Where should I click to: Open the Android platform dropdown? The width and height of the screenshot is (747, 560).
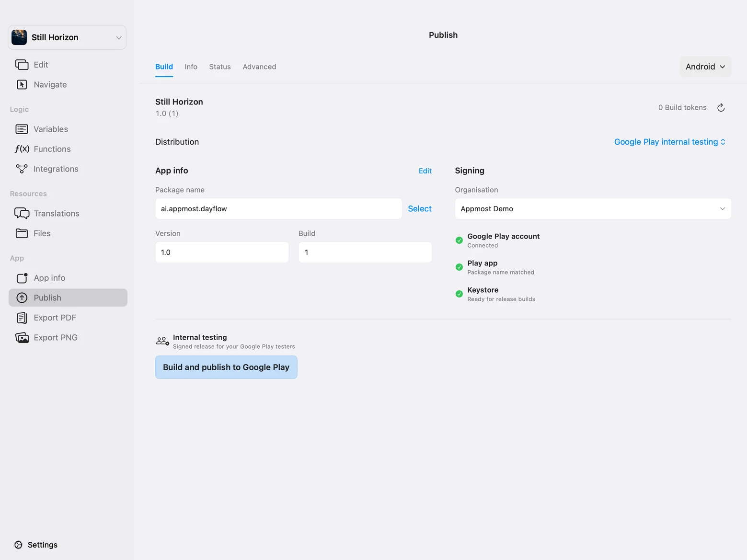click(705, 67)
